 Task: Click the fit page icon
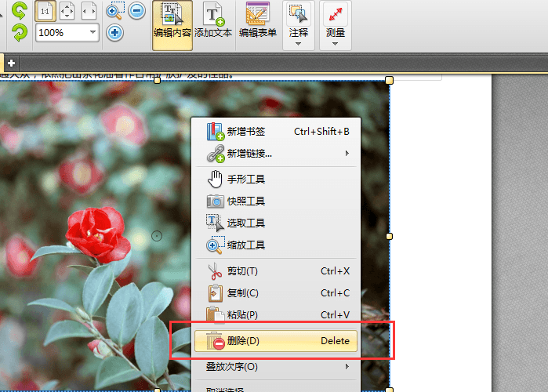[67, 11]
